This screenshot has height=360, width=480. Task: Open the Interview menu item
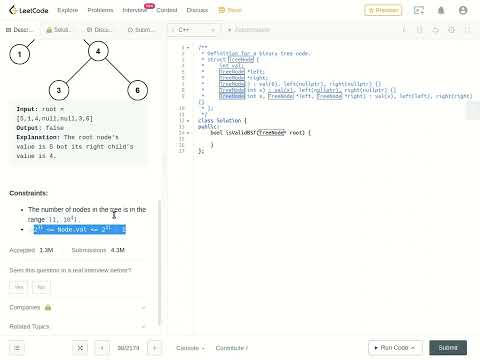(x=134, y=10)
